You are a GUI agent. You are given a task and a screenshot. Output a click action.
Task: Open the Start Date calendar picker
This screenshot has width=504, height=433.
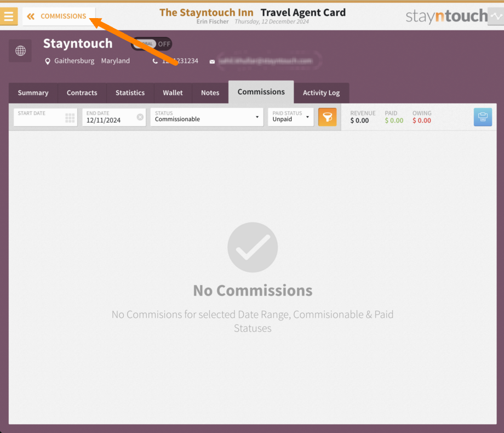coord(70,118)
